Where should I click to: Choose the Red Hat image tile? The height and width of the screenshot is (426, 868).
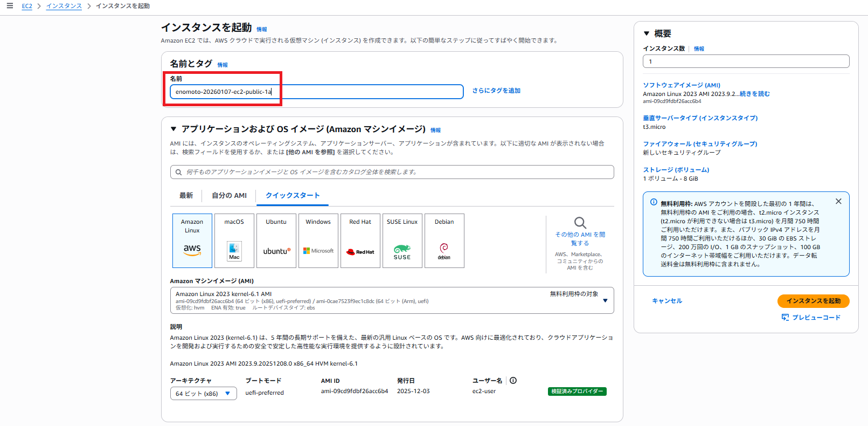pos(360,241)
